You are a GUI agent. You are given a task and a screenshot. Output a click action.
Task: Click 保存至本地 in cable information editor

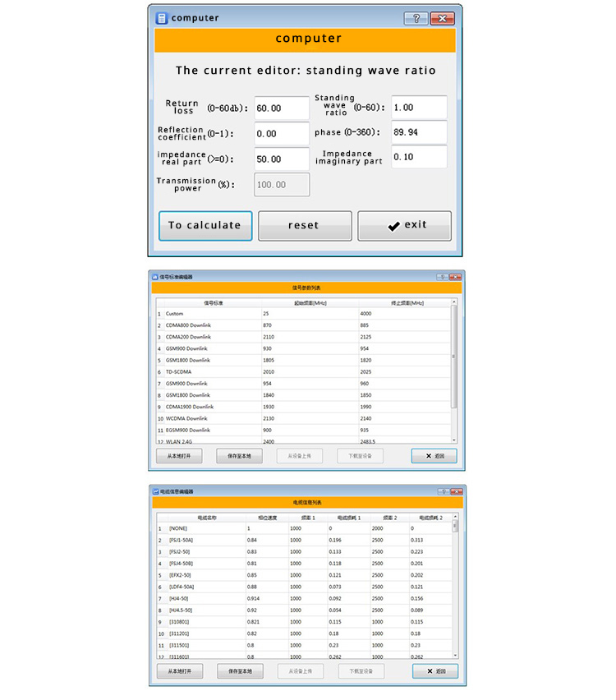[x=241, y=671]
